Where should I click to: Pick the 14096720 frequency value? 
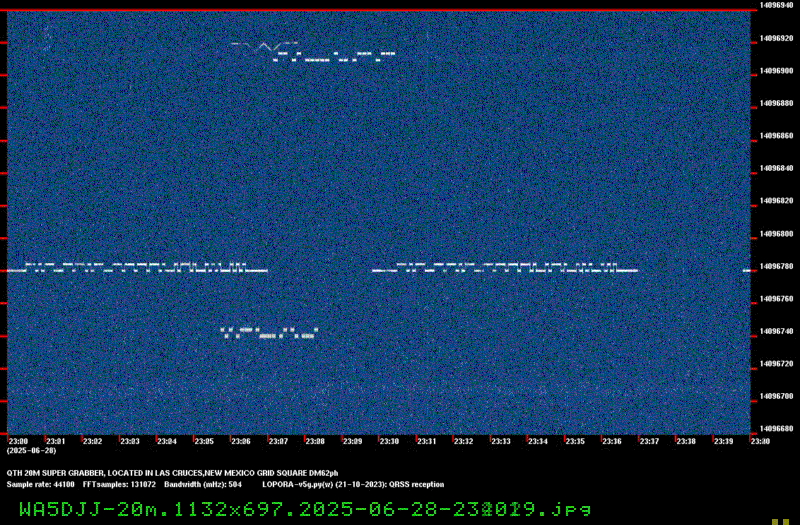point(777,364)
